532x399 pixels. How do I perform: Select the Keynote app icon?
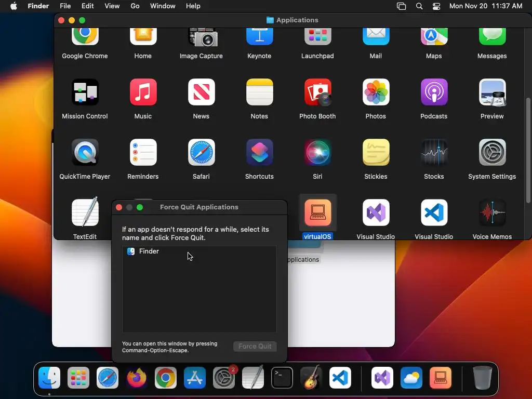(260, 37)
